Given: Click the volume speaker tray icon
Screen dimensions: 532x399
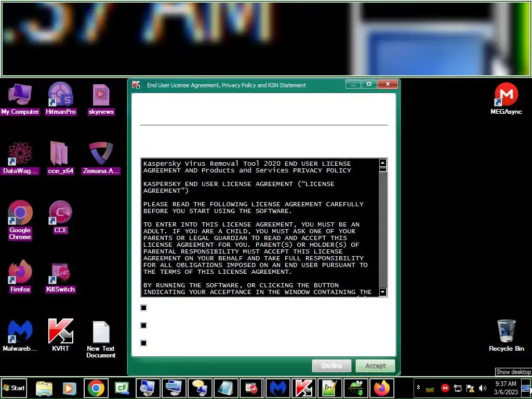Looking at the screenshot, I should [483, 388].
